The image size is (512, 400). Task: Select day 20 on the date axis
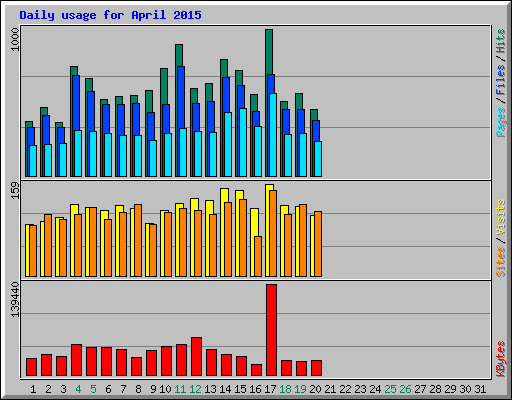click(x=315, y=389)
